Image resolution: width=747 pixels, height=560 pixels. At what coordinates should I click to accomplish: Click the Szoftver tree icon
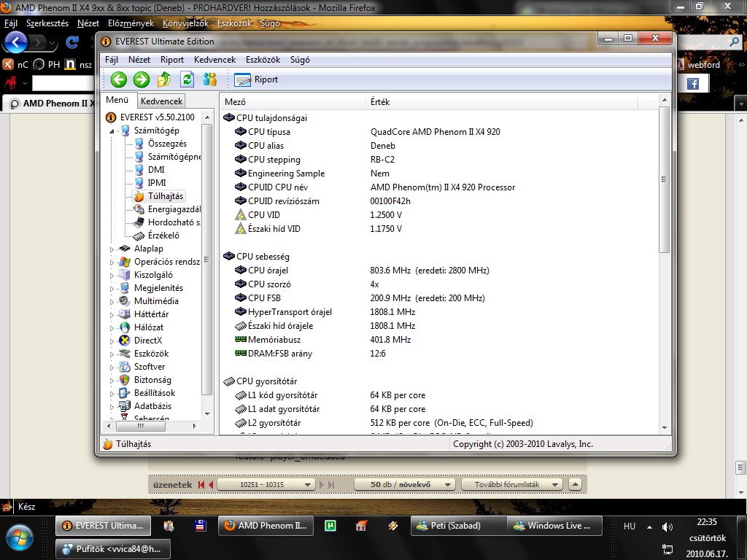click(x=124, y=367)
